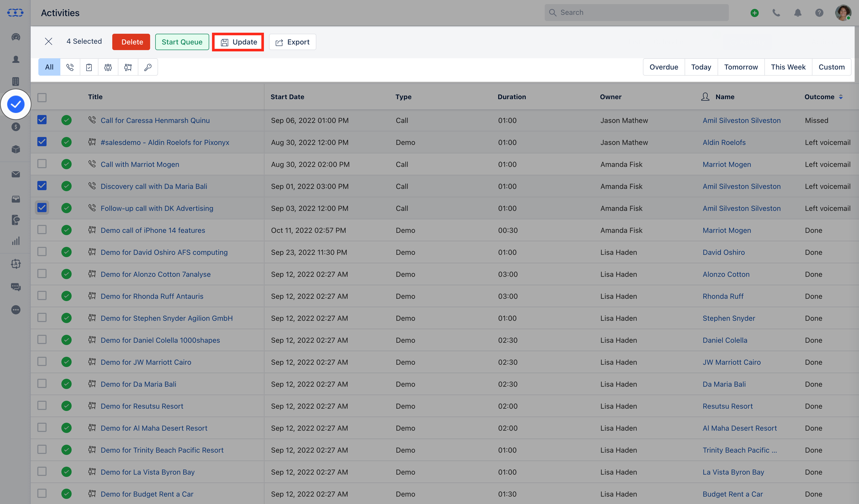Viewport: 859px width, 504px height.
Task: Show Tomorrow's activities
Action: pyautogui.click(x=741, y=67)
